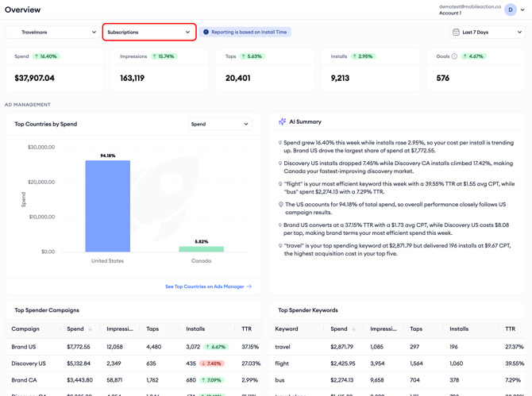
Task: Click the green Canada bar
Action: click(201, 249)
